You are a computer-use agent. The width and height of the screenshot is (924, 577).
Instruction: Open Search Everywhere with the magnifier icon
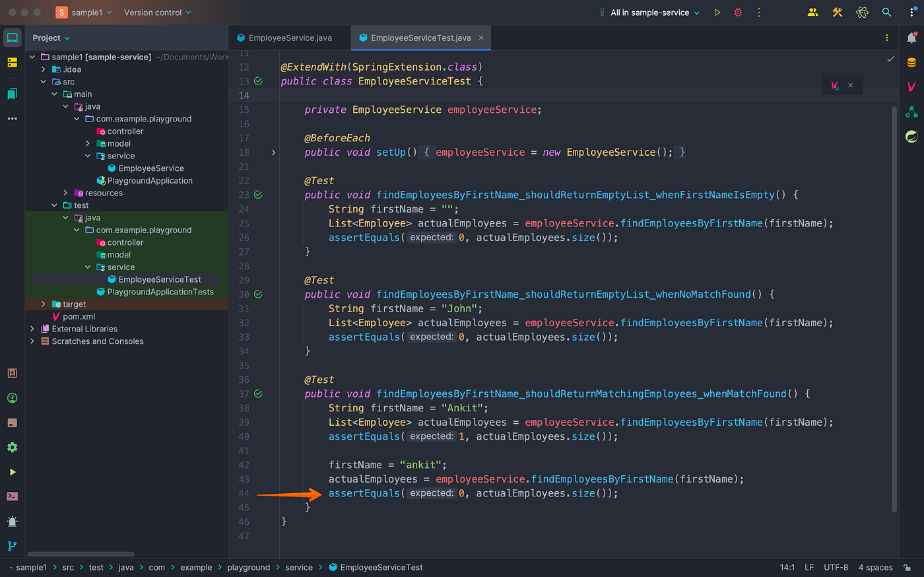click(886, 12)
